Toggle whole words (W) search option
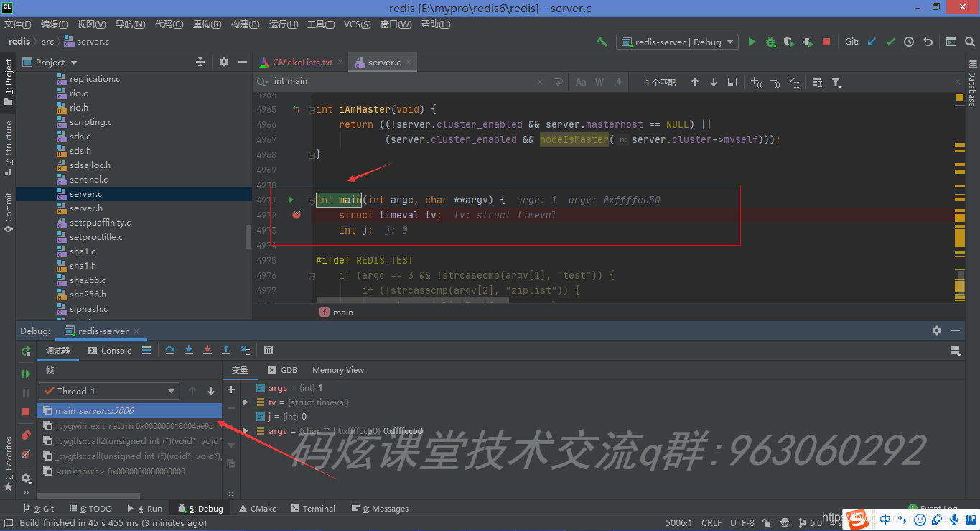The height and width of the screenshot is (531, 980). pyautogui.click(x=599, y=82)
